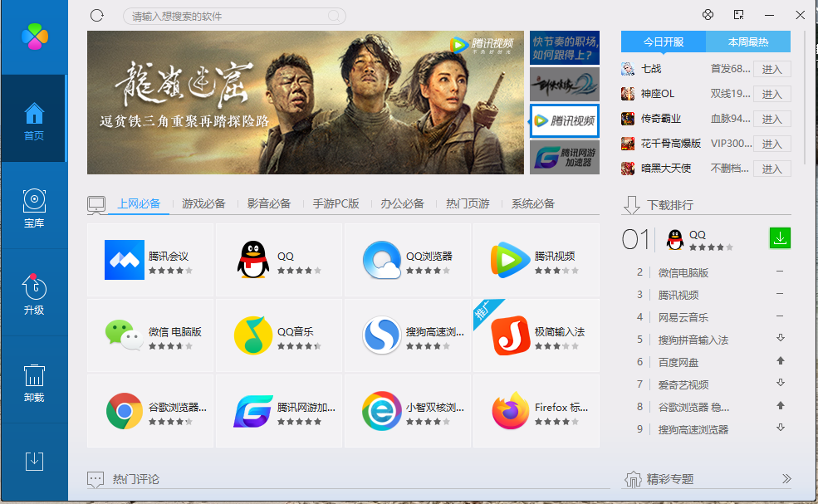Viewport: 818px width, 504px height.
Task: Open 小智双核浏览器 app tile
Action: (x=408, y=411)
